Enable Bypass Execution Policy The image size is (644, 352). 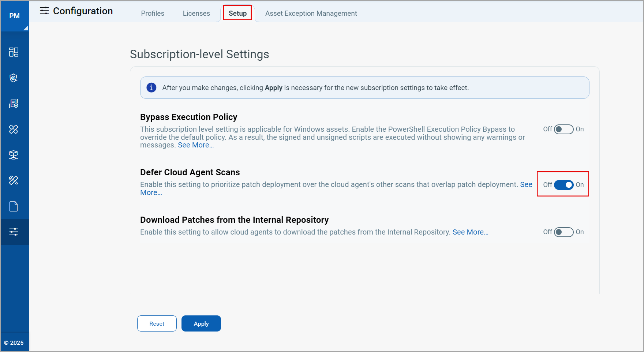click(563, 129)
